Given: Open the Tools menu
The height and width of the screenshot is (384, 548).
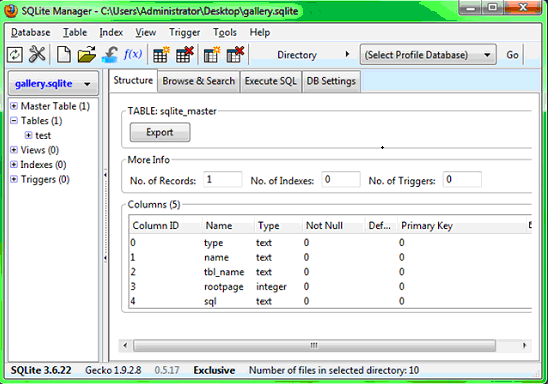Looking at the screenshot, I should point(225,32).
